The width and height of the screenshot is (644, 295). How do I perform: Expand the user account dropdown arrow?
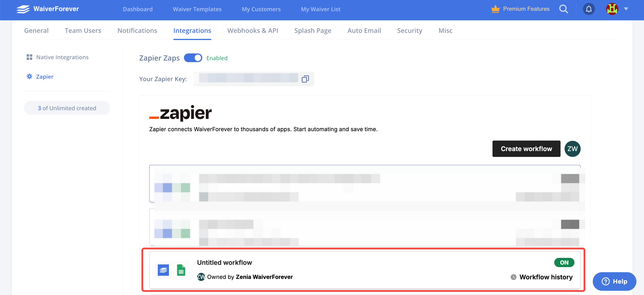(626, 9)
